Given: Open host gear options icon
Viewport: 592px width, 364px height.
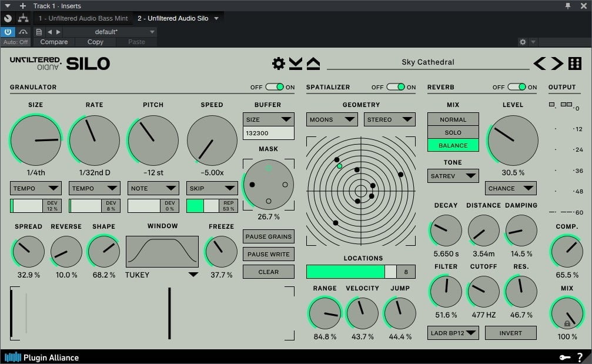Looking at the screenshot, I should pos(523,42).
